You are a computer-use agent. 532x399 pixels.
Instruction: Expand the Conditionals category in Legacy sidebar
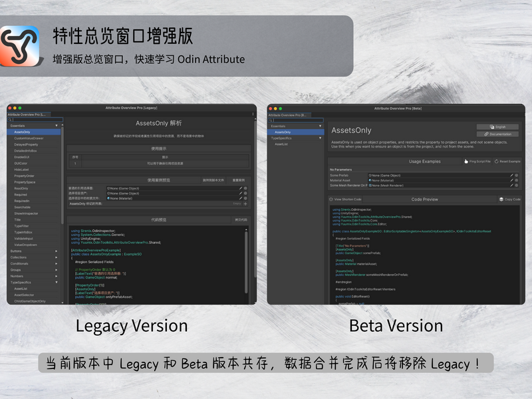click(57, 263)
